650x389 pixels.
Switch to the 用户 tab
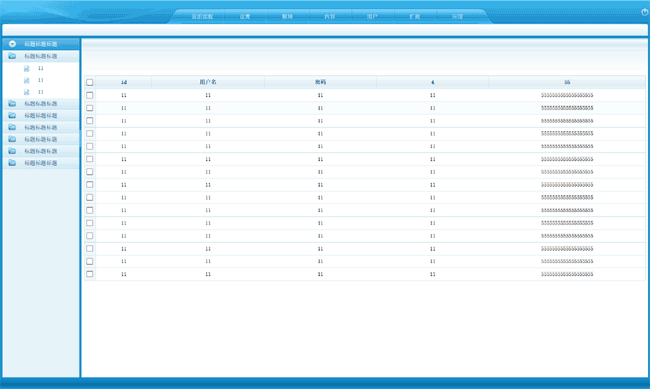tap(372, 17)
